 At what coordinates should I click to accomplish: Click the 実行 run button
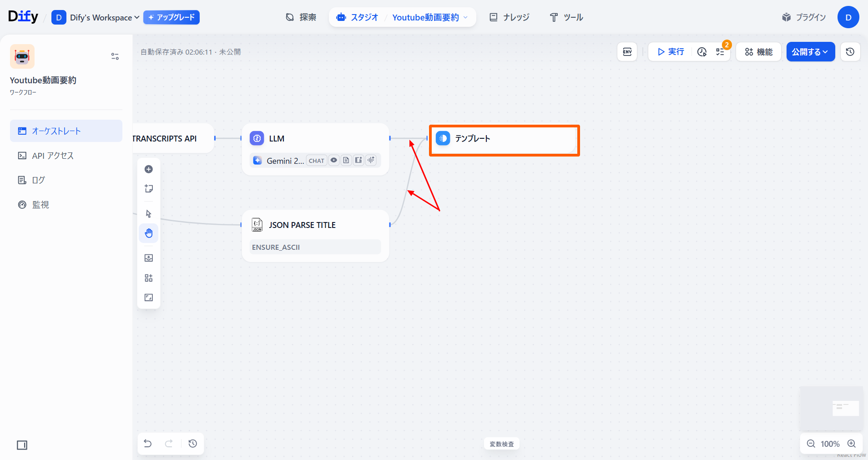point(671,52)
